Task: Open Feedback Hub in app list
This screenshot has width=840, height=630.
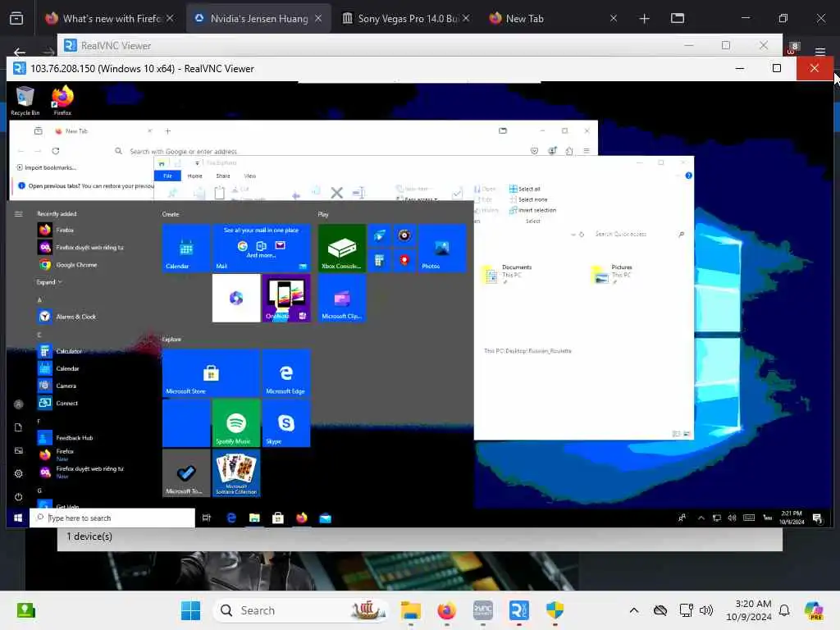Action: (x=66, y=438)
